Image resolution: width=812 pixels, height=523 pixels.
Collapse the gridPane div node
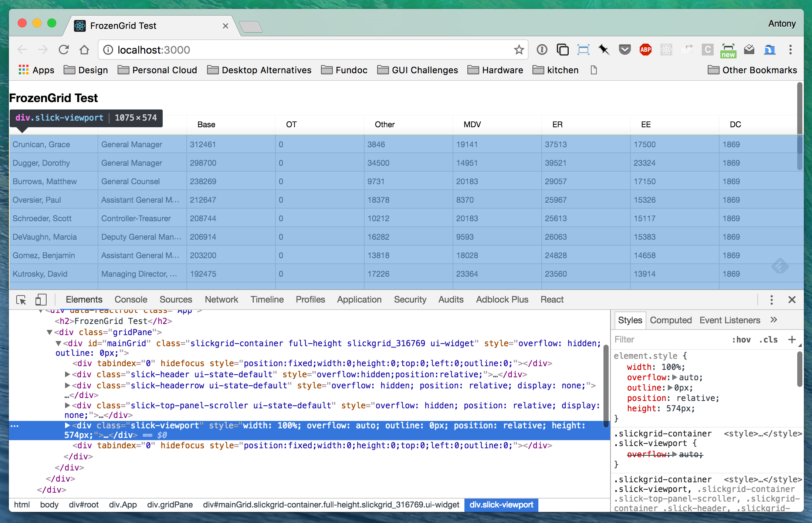click(x=49, y=332)
